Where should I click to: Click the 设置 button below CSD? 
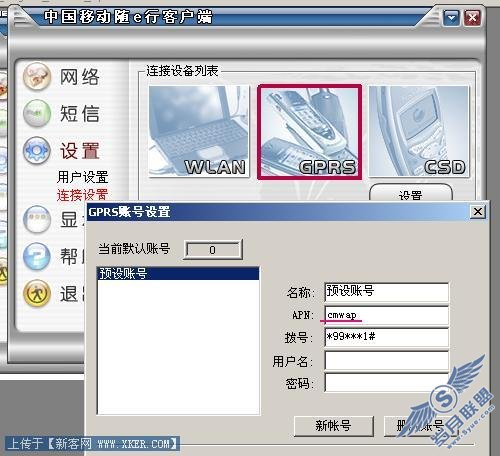click(411, 193)
